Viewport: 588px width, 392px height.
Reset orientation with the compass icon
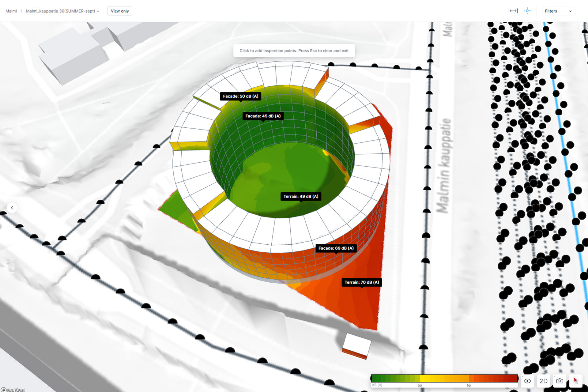pos(575,381)
